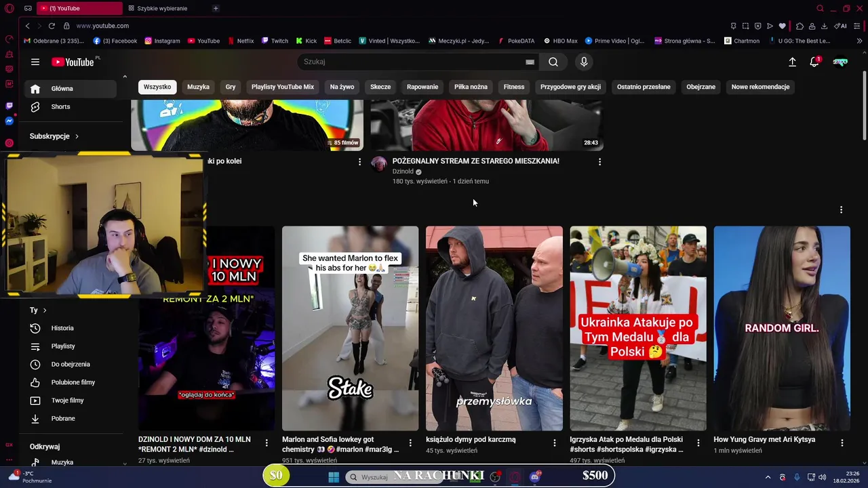Select the Wszystko filter chip

(x=157, y=87)
